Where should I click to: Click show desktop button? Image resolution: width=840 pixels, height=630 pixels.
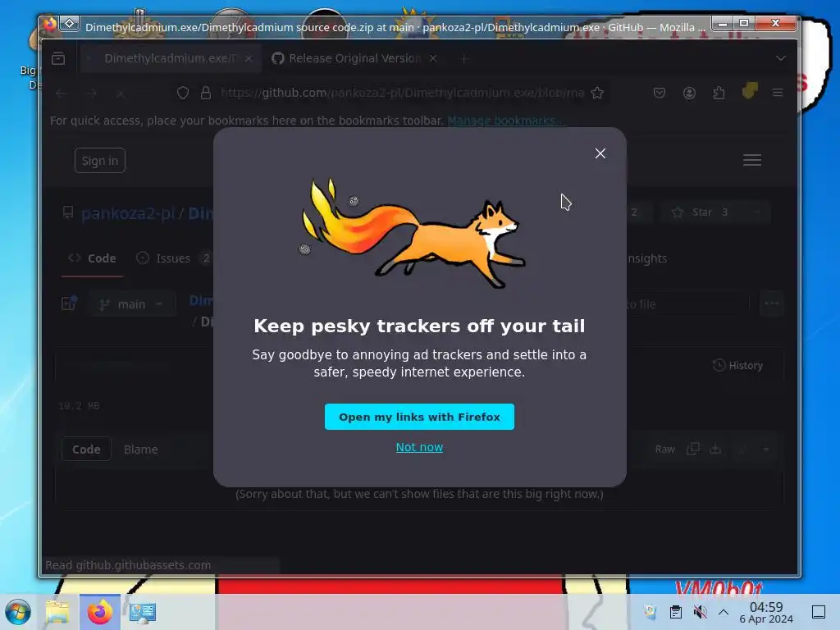pos(819,612)
